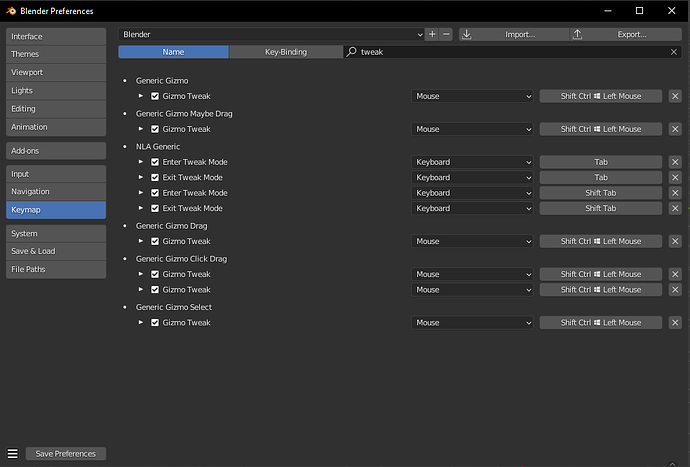Screen dimensions: 690x467
Task: Disable second Gizmo Tweak in Generic Gizmo Click Drag
Action: 155,290
